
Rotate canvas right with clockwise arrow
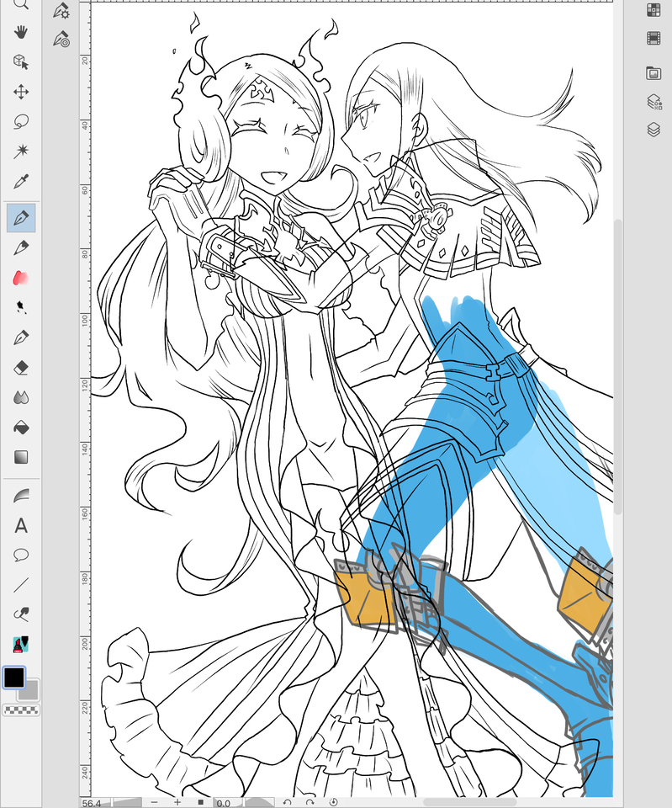(x=310, y=802)
